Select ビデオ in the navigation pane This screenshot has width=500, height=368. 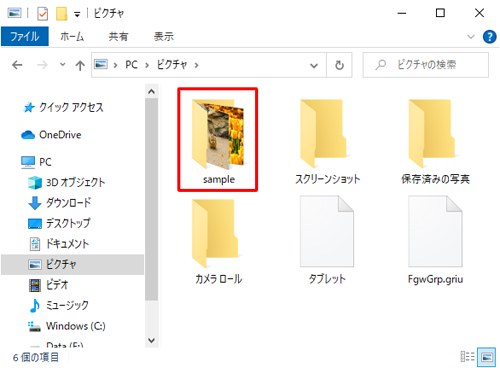coord(49,285)
